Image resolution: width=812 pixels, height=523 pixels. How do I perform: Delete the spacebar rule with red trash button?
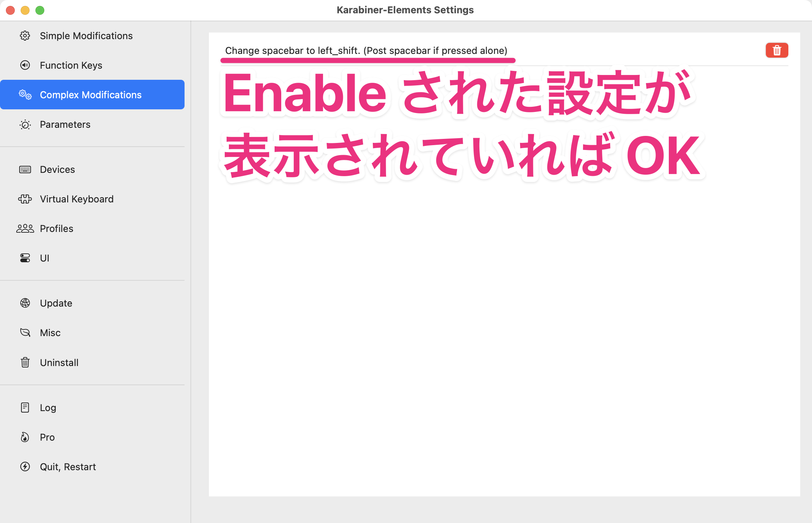tap(777, 50)
